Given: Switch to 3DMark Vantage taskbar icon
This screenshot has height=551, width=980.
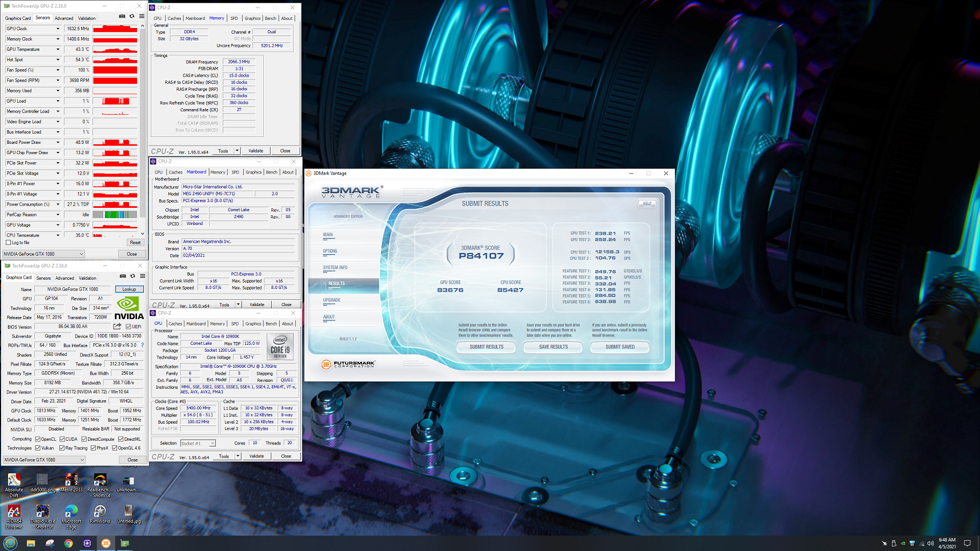Looking at the screenshot, I should pos(106,543).
